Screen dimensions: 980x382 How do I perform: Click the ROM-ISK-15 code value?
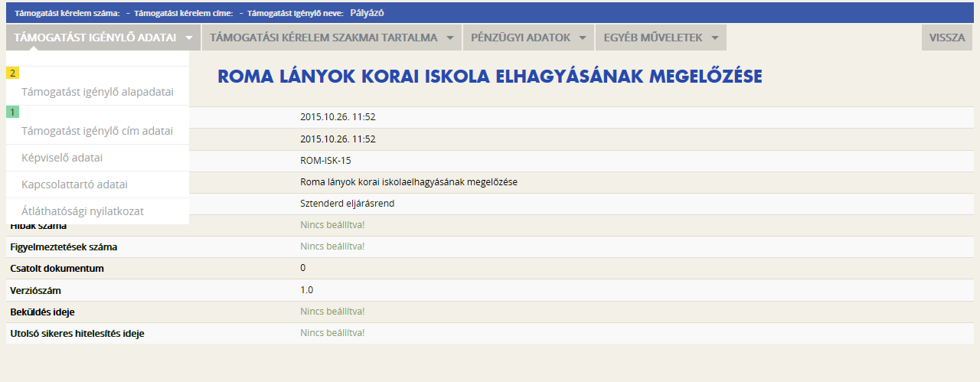pos(325,161)
